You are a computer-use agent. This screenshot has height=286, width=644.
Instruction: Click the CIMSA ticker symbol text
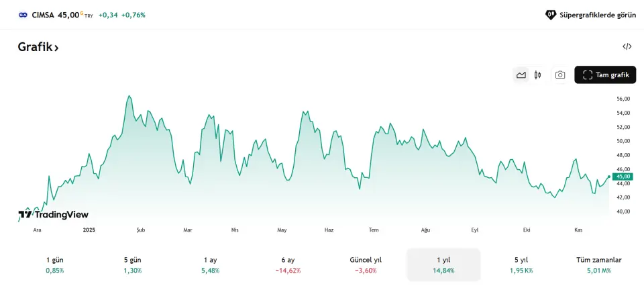(43, 15)
